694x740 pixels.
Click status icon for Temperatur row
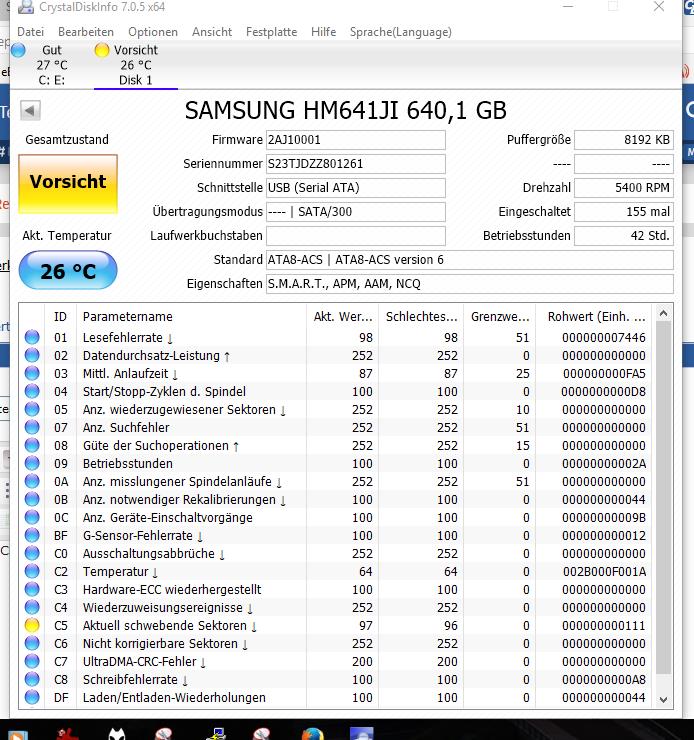point(32,571)
